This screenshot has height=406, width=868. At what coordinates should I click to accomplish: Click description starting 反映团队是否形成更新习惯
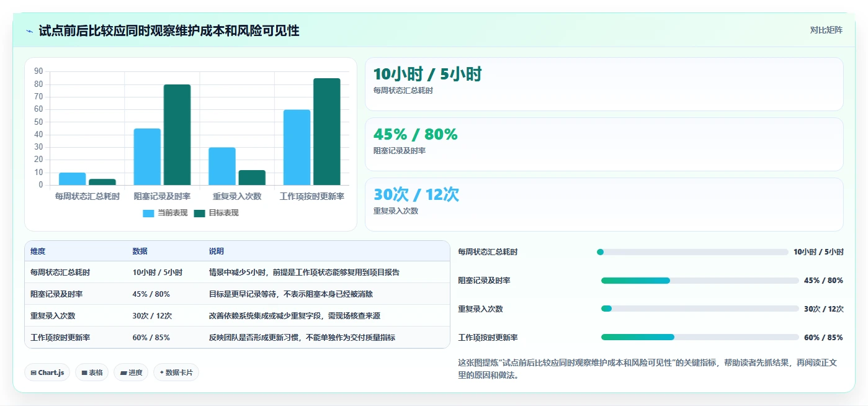point(302,338)
